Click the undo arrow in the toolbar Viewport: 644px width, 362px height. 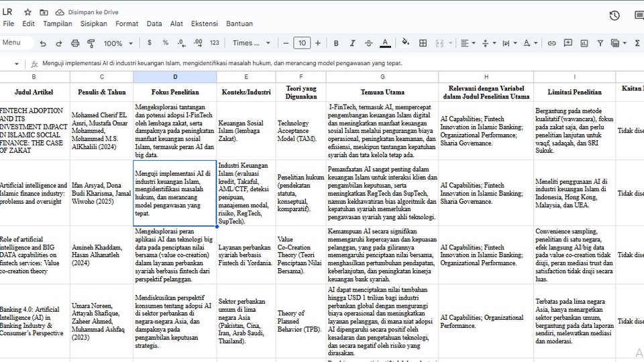coord(43,43)
